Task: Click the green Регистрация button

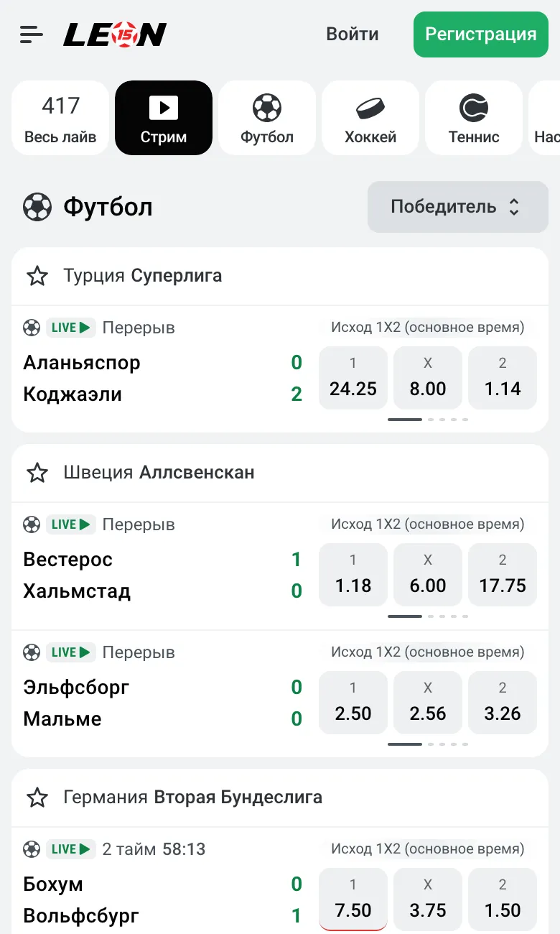Action: coord(481,34)
